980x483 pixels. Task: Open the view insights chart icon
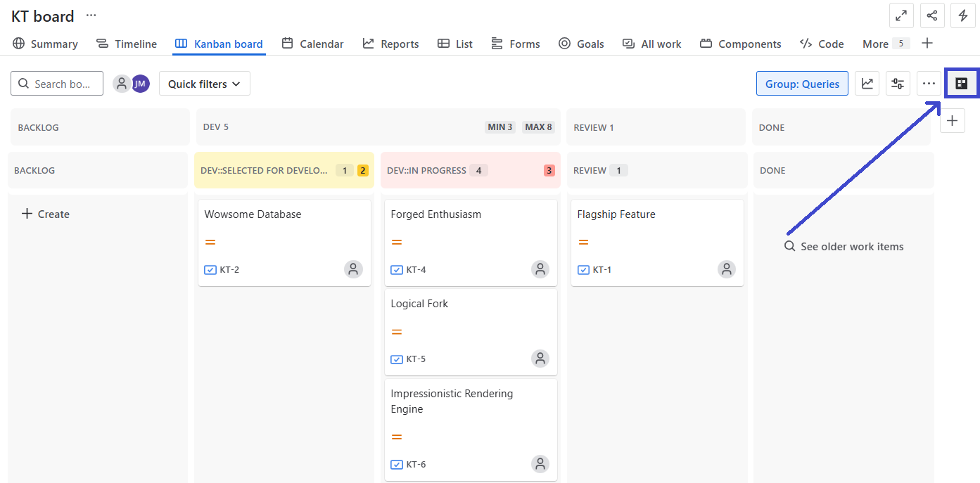pyautogui.click(x=867, y=83)
